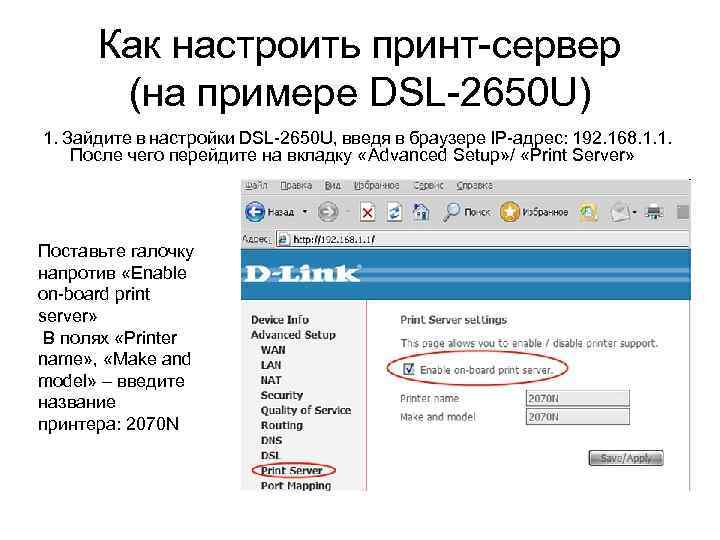Click the Printer name input field
The height and width of the screenshot is (540, 720).
(x=578, y=398)
